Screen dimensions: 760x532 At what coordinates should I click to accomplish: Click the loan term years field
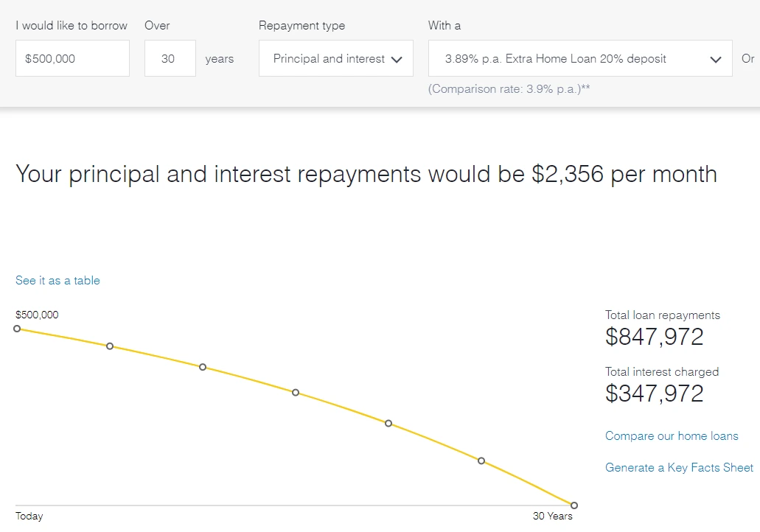click(x=170, y=59)
